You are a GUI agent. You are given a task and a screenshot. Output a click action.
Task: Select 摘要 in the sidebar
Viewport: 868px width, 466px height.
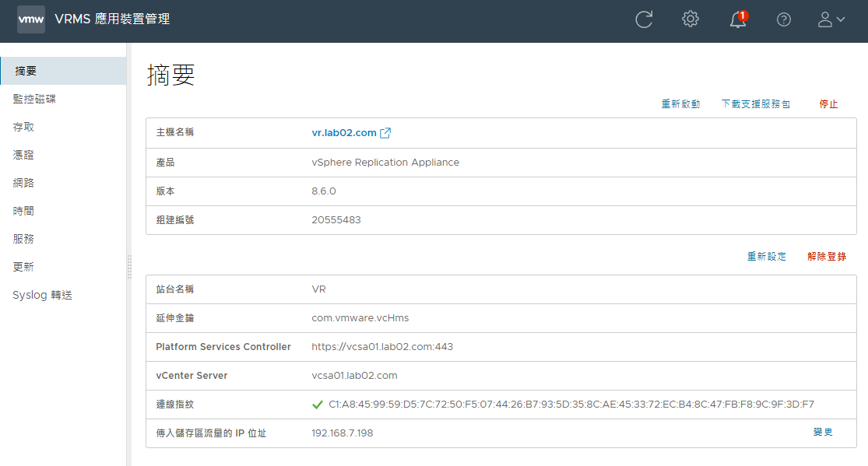coord(63,71)
